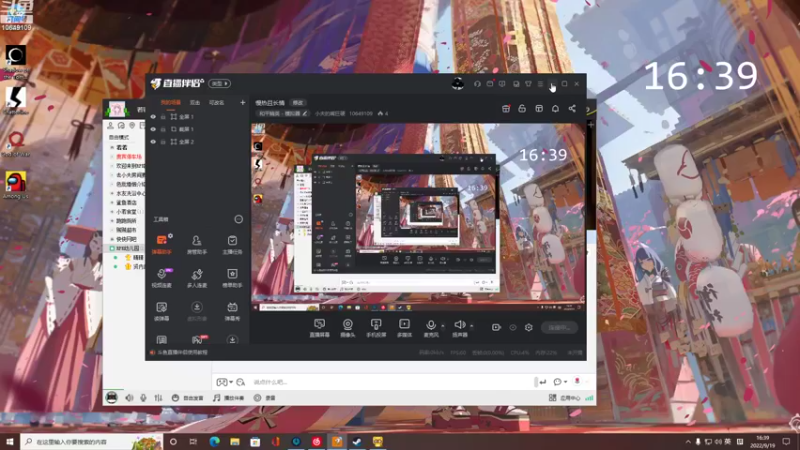This screenshot has width=800, height=450.
Task: Open the message bubble dropdown in chat window
Action: [560, 382]
